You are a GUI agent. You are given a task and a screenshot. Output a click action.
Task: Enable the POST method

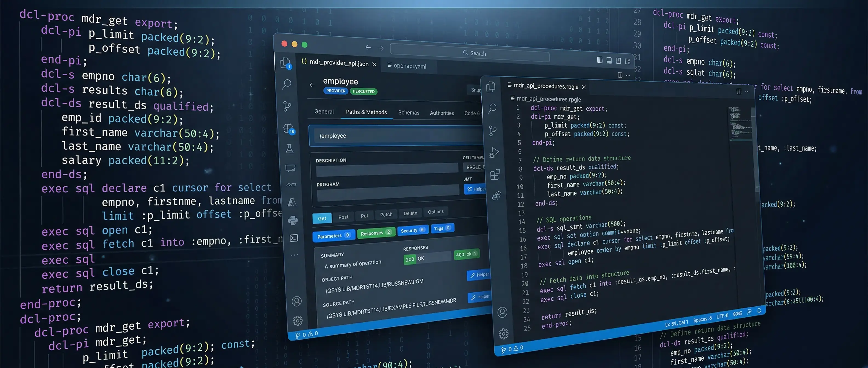(343, 217)
